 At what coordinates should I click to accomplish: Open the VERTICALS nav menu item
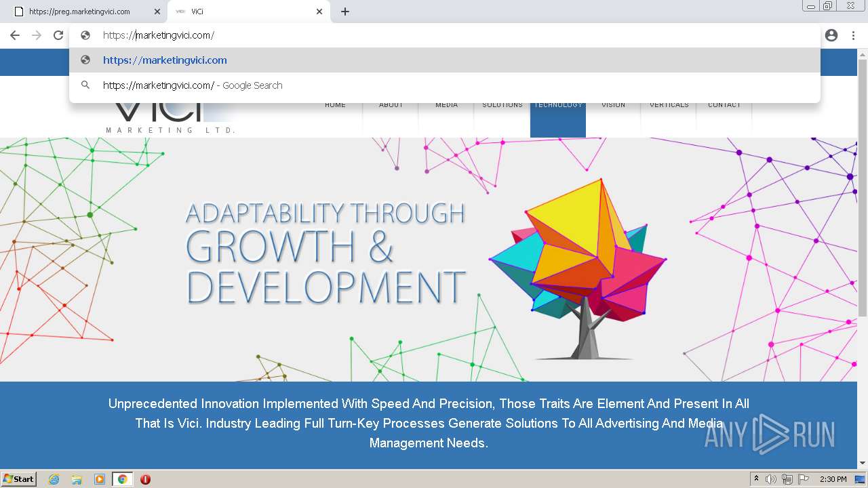point(669,105)
